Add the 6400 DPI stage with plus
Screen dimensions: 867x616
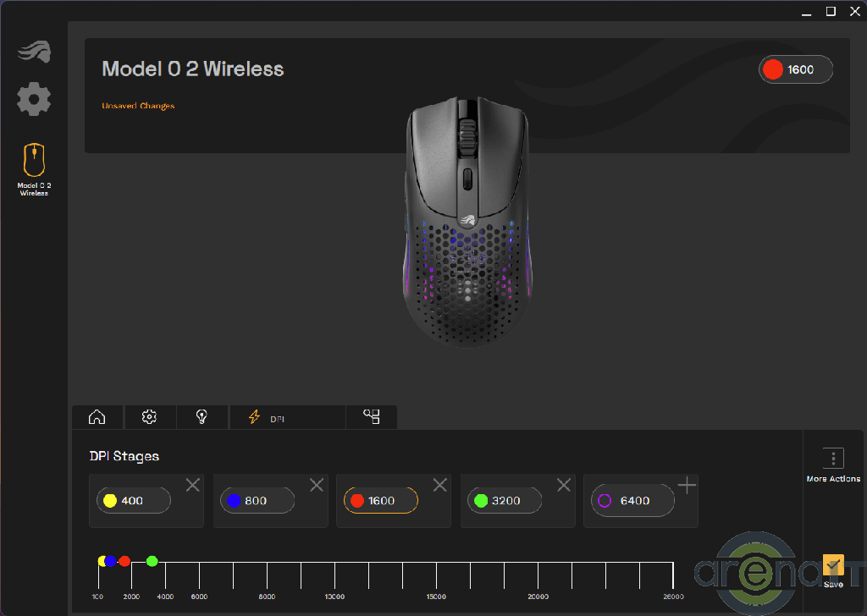point(688,485)
